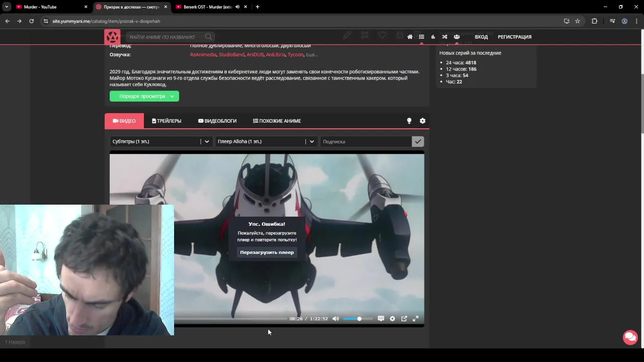
Task: Open the ReAnimedia voice-over link
Action: pos(203,54)
